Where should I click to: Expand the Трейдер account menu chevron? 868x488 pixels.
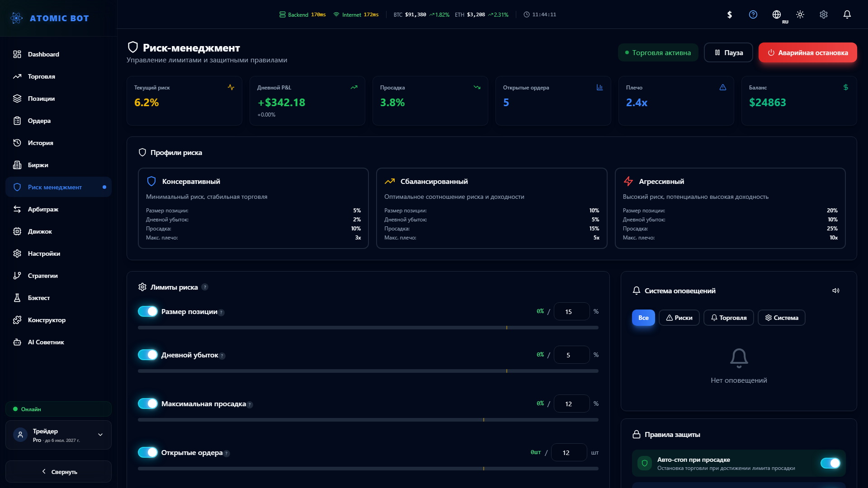[100, 435]
